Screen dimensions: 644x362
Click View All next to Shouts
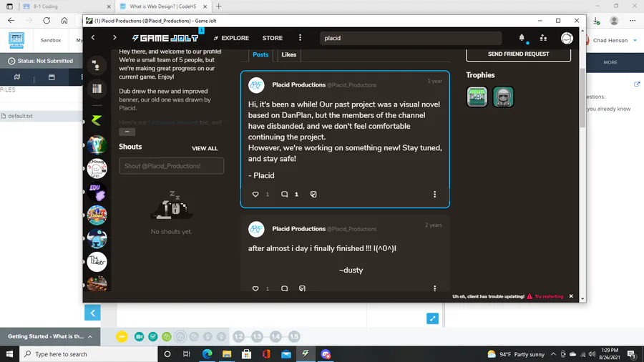205,148
